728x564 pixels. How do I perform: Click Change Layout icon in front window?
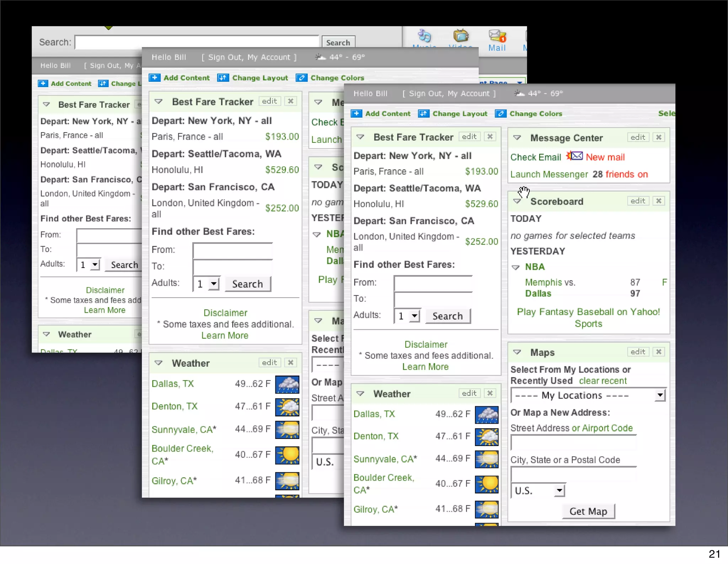[x=423, y=114]
